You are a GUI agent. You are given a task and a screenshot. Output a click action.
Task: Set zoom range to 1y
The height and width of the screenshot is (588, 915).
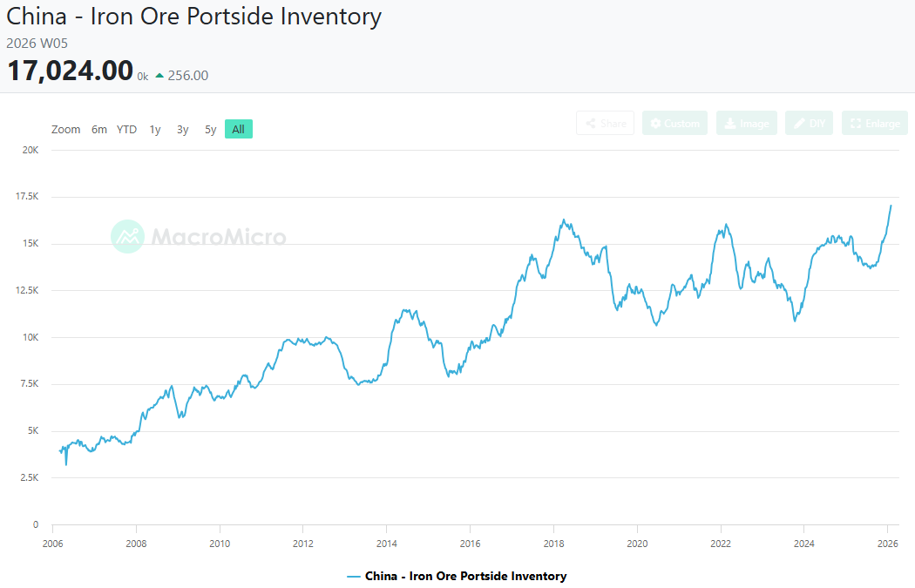coord(155,130)
